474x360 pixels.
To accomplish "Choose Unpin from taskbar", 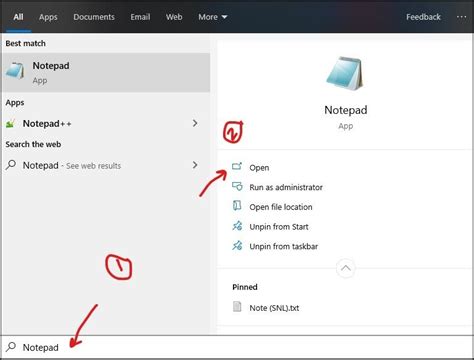I will [284, 246].
